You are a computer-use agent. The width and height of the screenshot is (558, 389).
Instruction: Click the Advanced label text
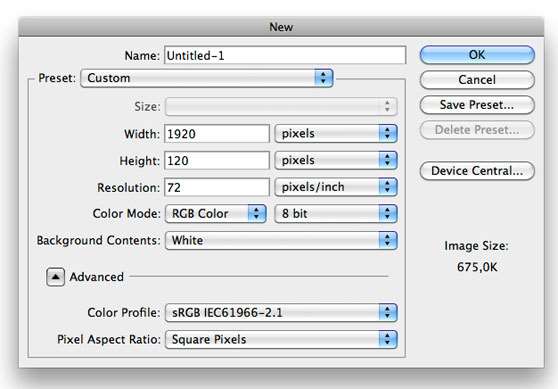97,277
